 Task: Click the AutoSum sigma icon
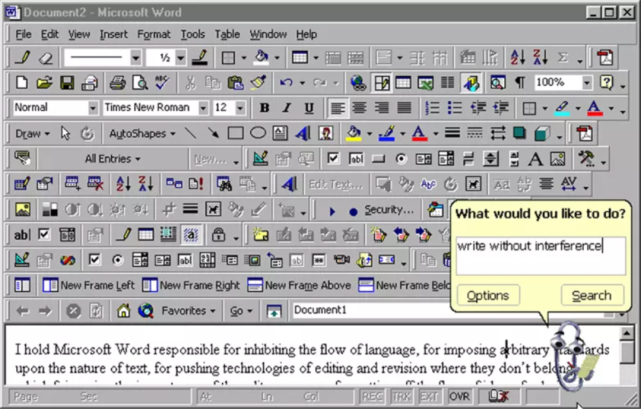(563, 58)
